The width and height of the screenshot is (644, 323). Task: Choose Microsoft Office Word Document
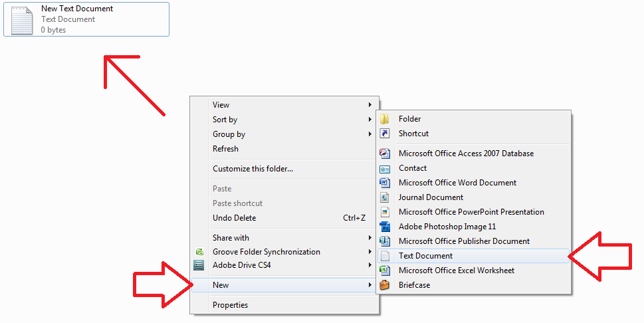coord(474,183)
